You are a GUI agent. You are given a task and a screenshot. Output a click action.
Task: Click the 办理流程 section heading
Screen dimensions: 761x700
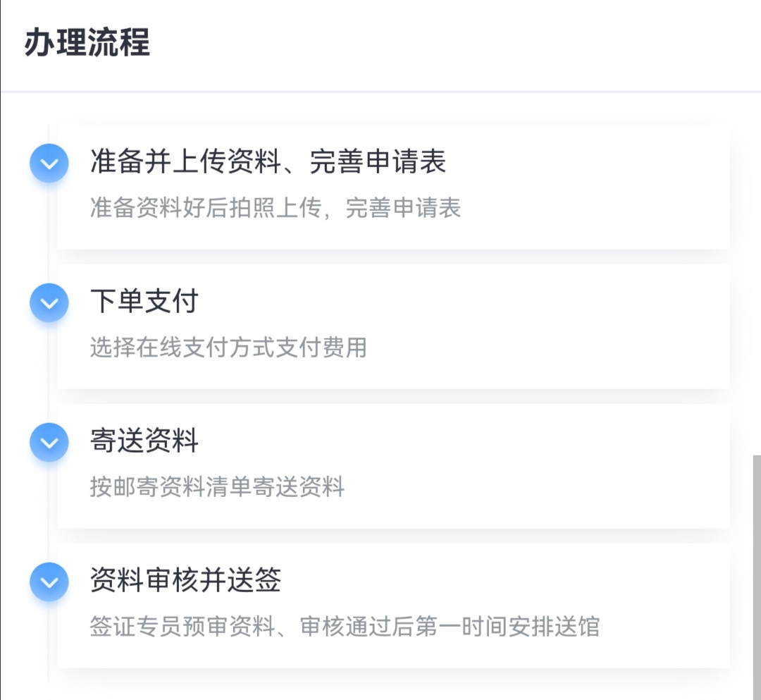[87, 43]
